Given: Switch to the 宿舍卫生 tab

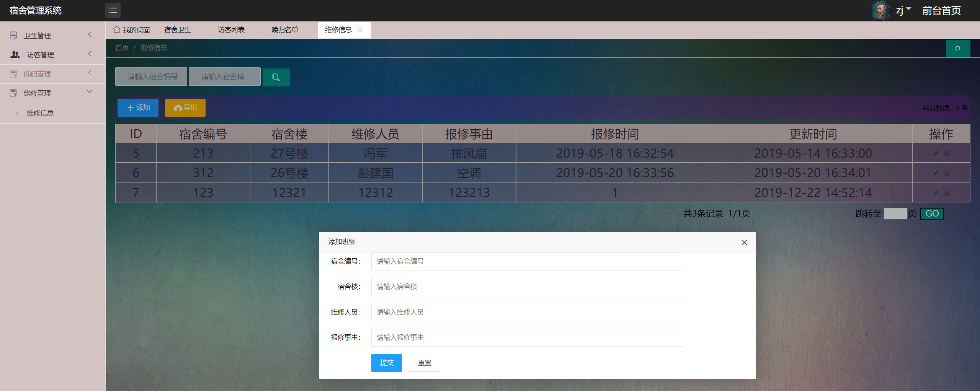Looking at the screenshot, I should pyautogui.click(x=178, y=29).
